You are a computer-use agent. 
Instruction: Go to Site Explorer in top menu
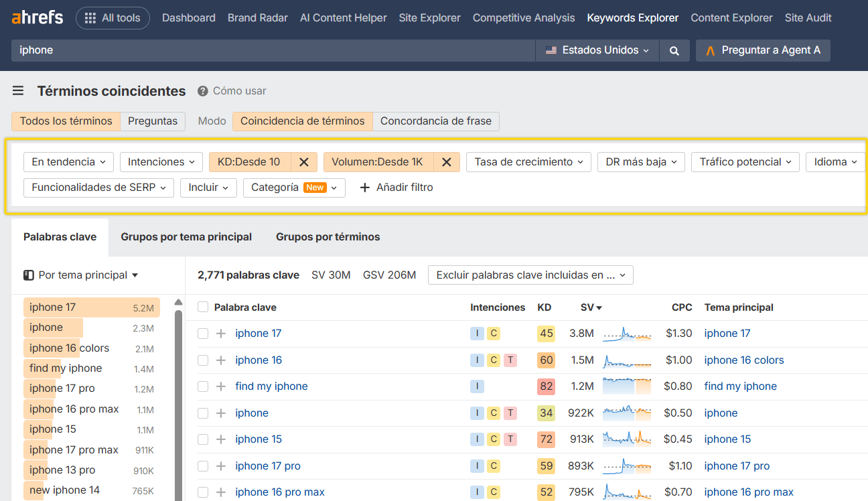coord(429,18)
